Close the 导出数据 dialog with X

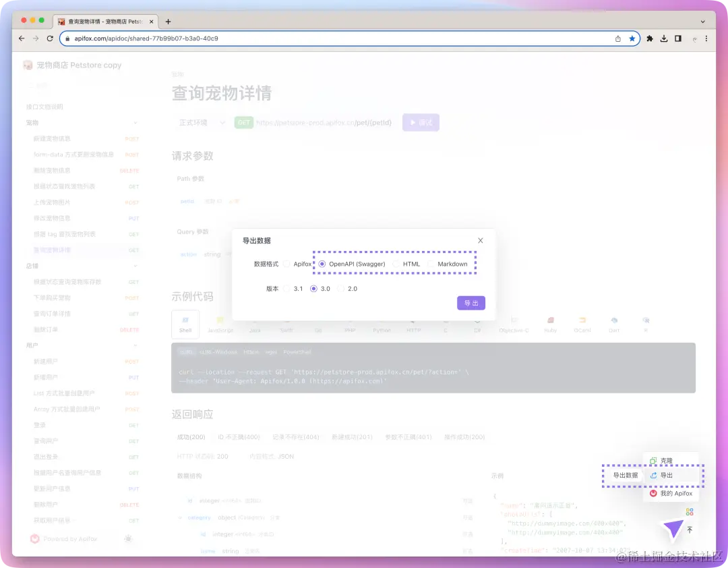[481, 240]
